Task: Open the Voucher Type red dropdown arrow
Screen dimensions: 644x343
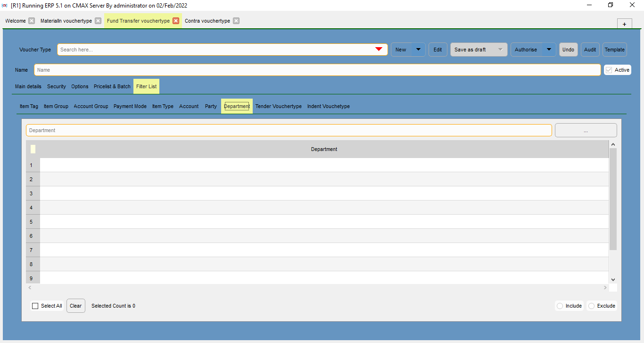Action: click(x=379, y=50)
